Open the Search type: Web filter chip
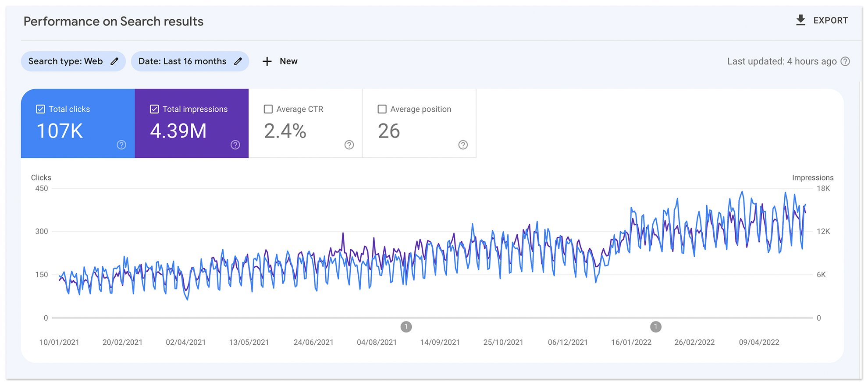868x385 pixels. (73, 61)
